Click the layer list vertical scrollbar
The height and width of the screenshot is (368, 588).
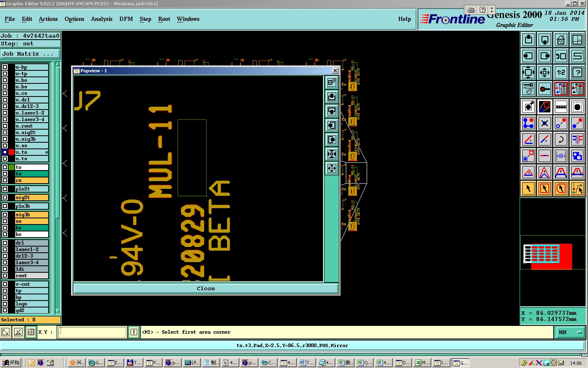coord(58,188)
